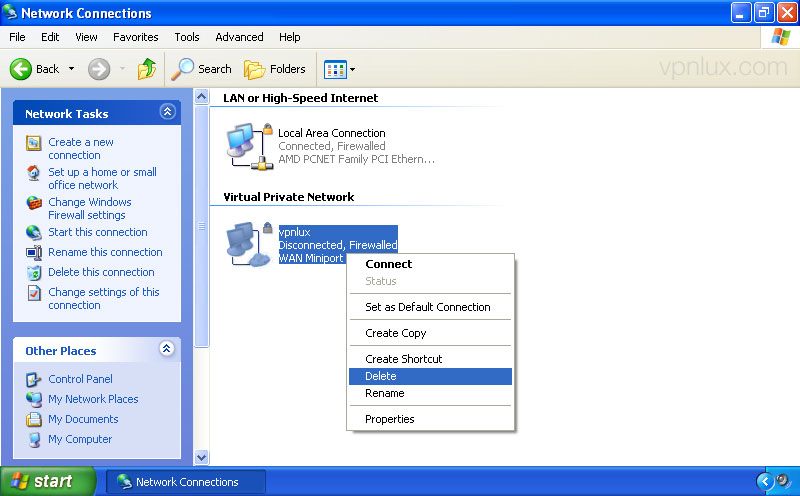Click the sidebar scrollbar thumb
This screenshot has height=496, width=800.
202,226
